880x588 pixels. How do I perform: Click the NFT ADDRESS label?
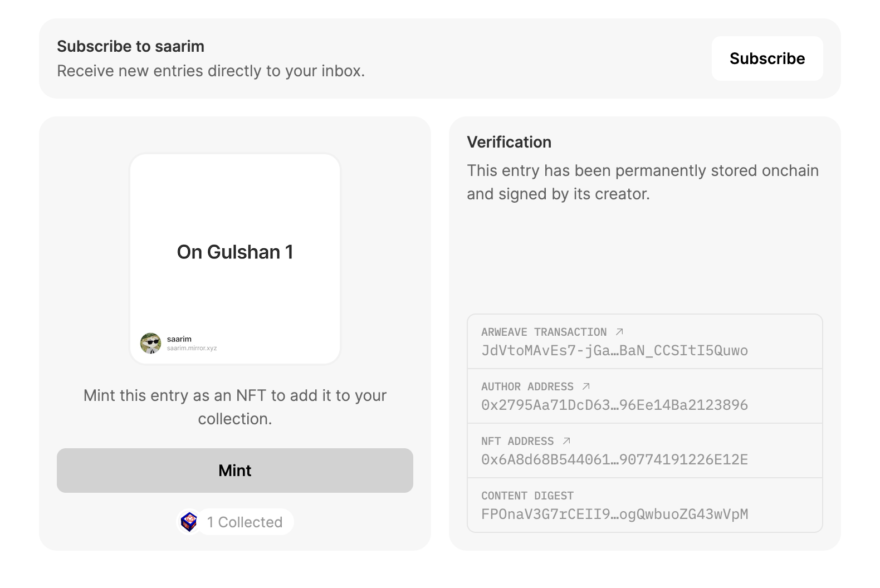(517, 441)
